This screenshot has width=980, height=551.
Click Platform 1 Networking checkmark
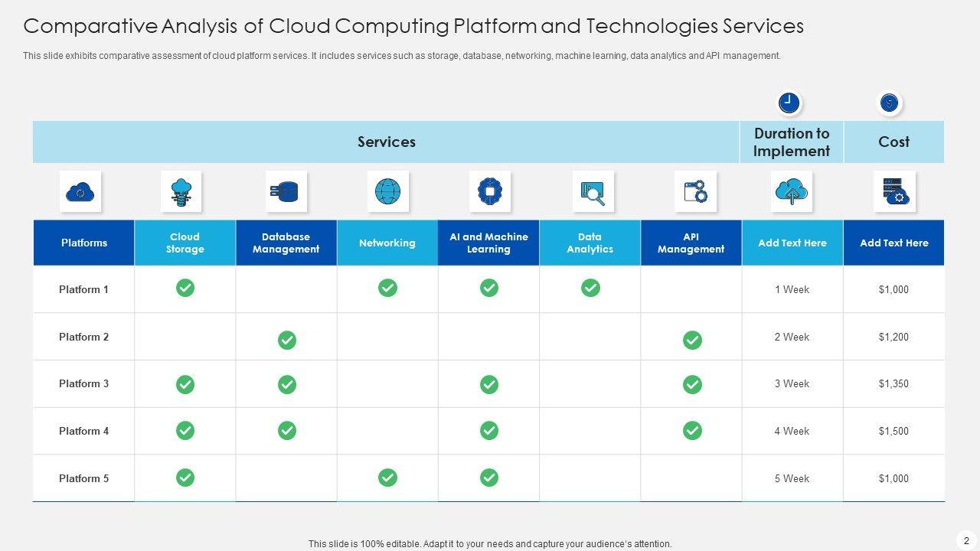[387, 288]
